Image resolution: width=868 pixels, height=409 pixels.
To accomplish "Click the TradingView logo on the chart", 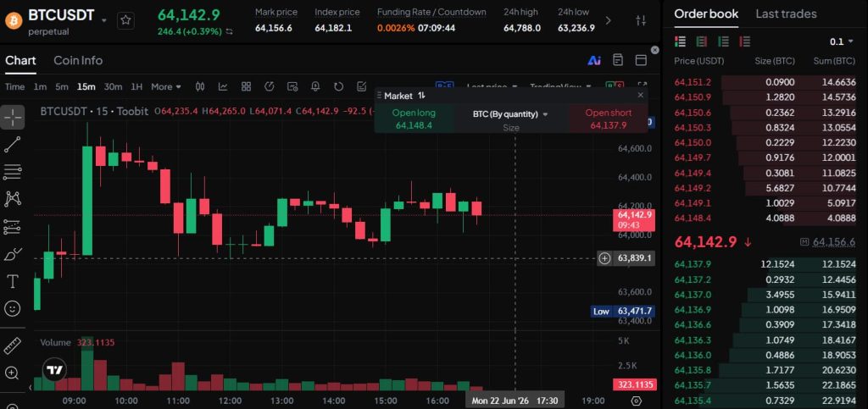I will pyautogui.click(x=55, y=370).
